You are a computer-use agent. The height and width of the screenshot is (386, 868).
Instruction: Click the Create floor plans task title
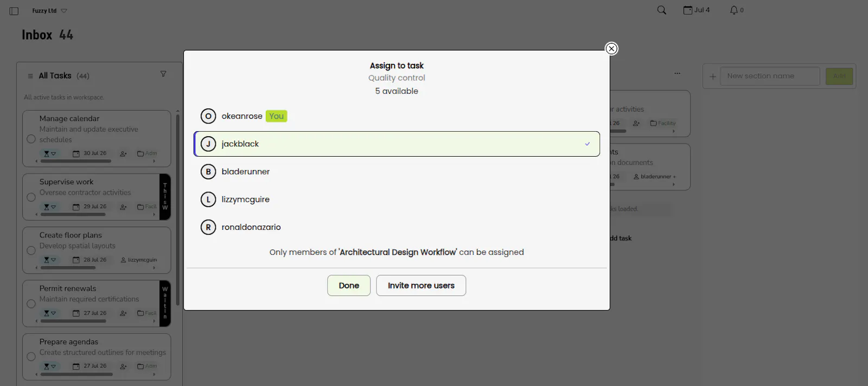71,235
